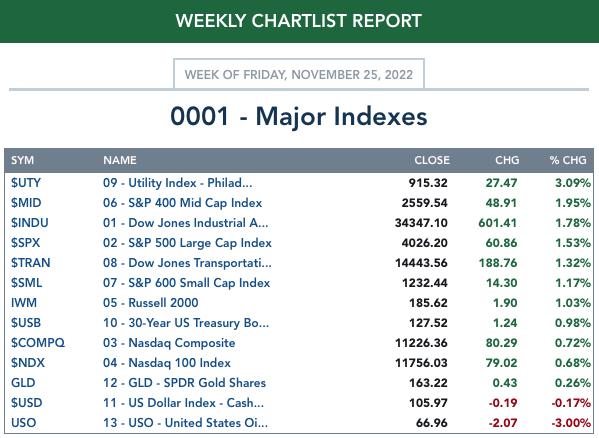
Task: Open GLD - SPDR Gold Shares link
Action: pos(184,383)
